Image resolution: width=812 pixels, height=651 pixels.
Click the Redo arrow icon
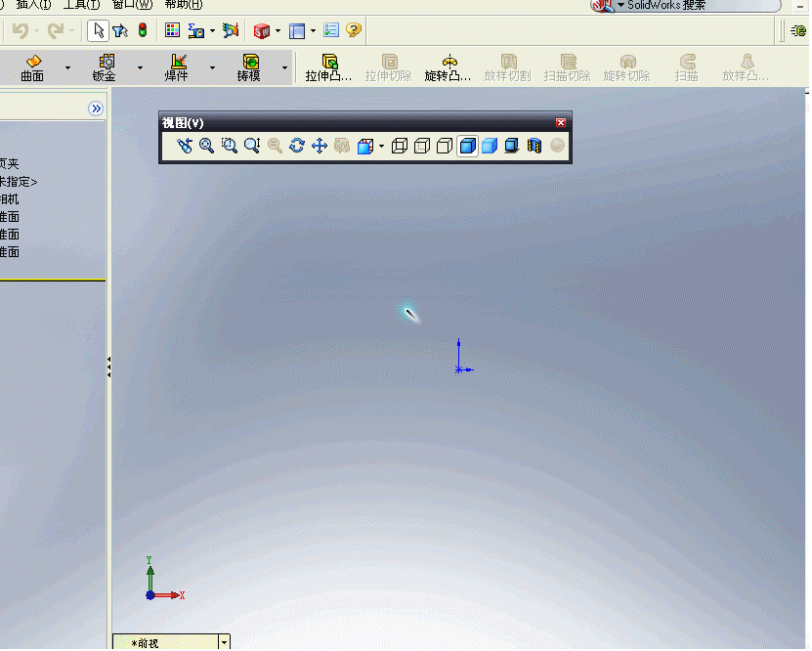[x=56, y=30]
